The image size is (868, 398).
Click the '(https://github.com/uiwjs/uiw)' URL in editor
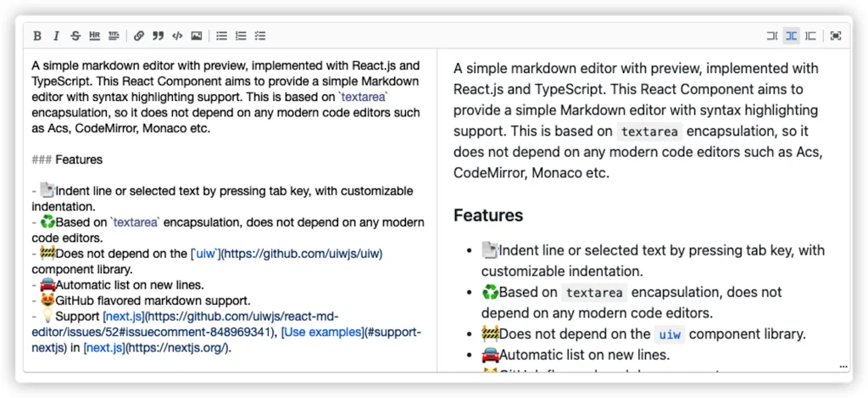click(x=302, y=254)
